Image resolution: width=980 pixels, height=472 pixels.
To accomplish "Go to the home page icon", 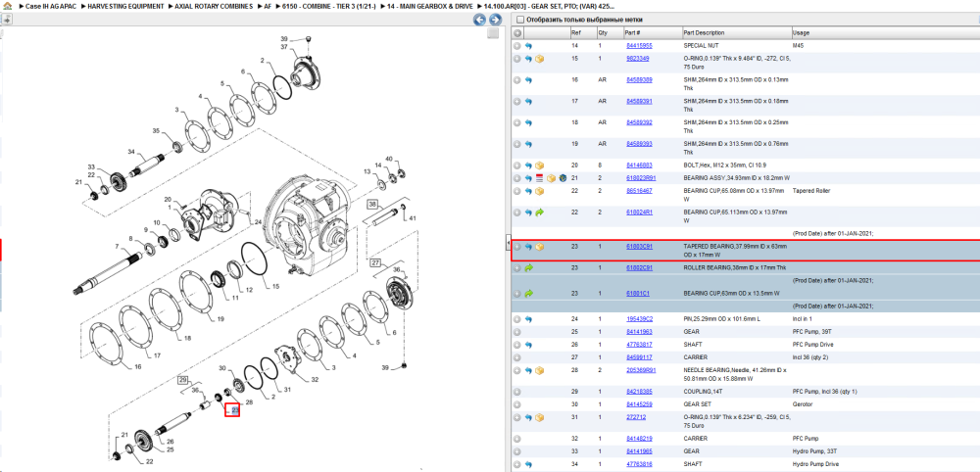I will [x=8, y=6].
